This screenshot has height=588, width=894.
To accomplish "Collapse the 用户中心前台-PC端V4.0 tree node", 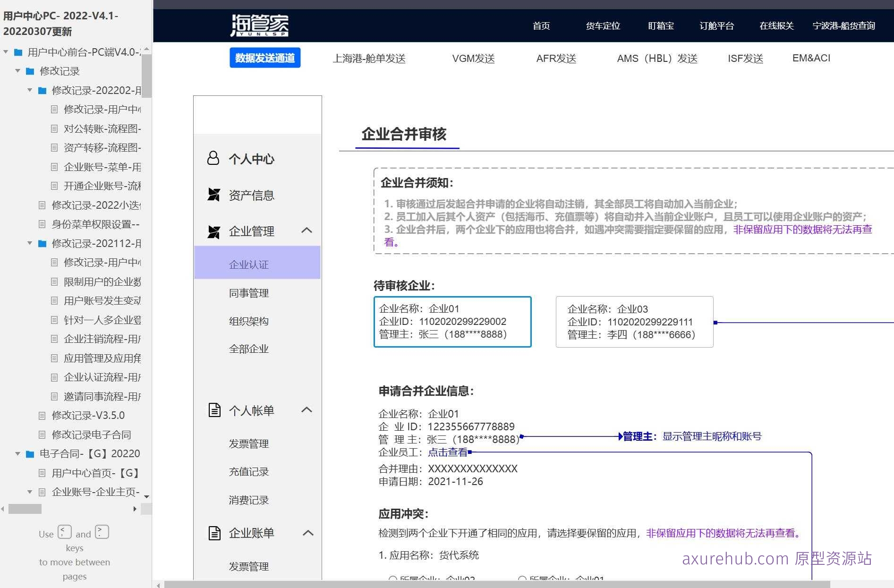I will click(x=6, y=52).
